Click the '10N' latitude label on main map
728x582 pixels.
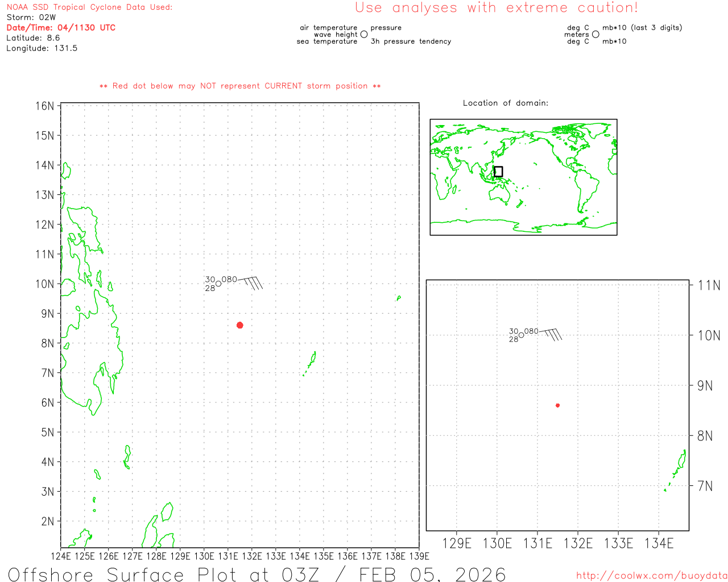(45, 284)
